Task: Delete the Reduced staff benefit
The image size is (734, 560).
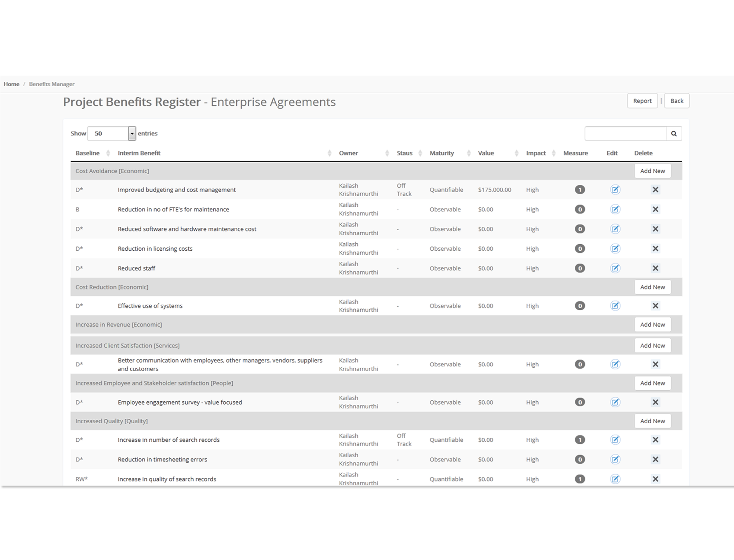Action: tap(655, 268)
